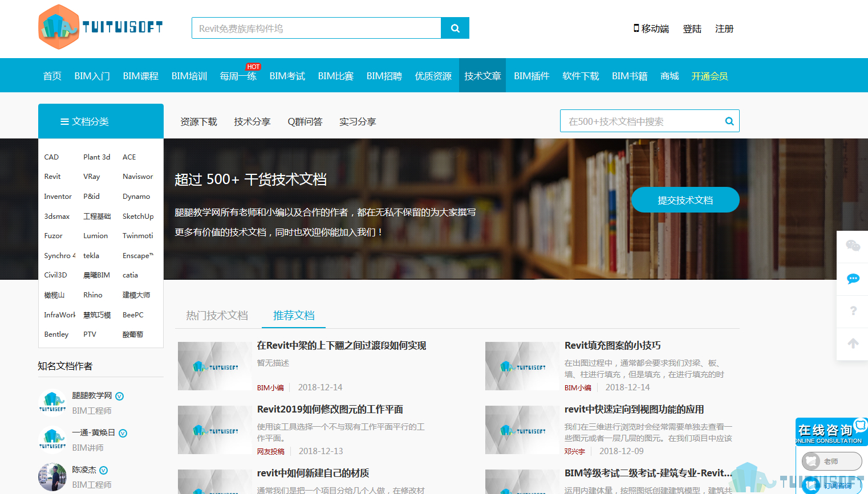This screenshot has height=494, width=868.
Task: Select the 技术分享 sub-nav tab
Action: tap(252, 121)
